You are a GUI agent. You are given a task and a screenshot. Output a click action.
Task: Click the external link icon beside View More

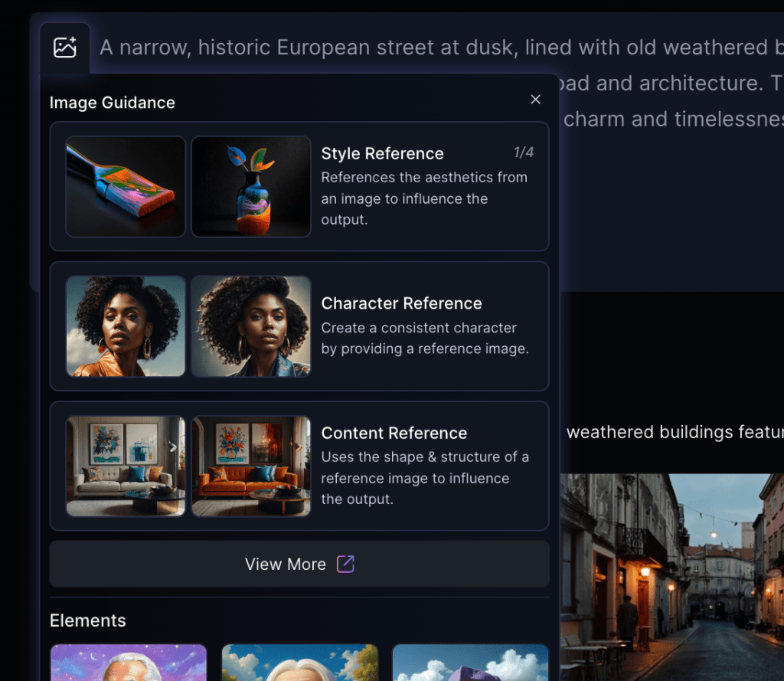[346, 565]
